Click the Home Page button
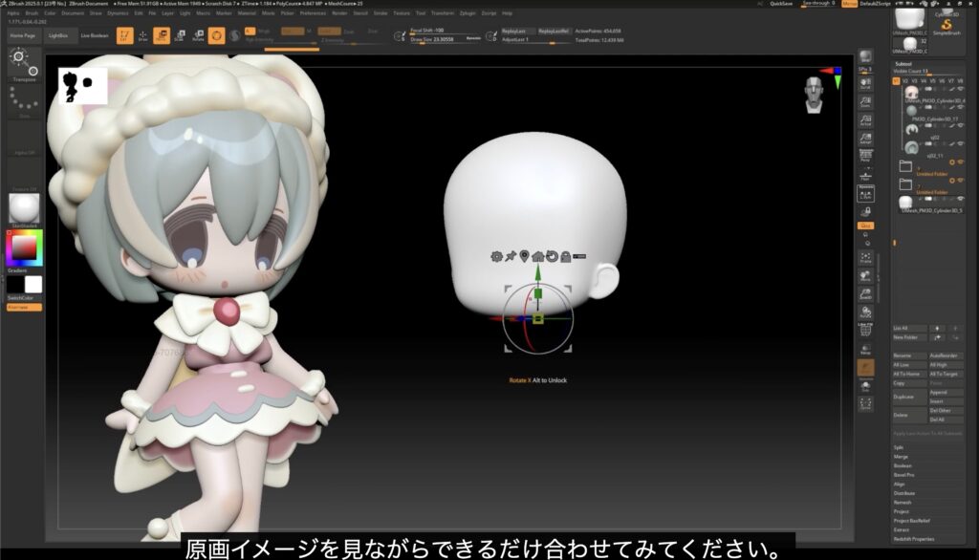Viewport: 979px width, 560px height. point(23,35)
